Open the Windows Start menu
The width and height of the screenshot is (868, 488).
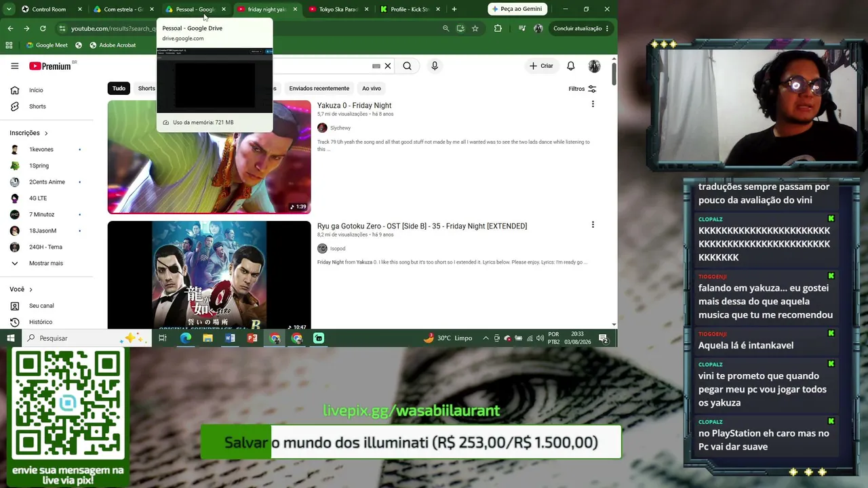coord(11,338)
